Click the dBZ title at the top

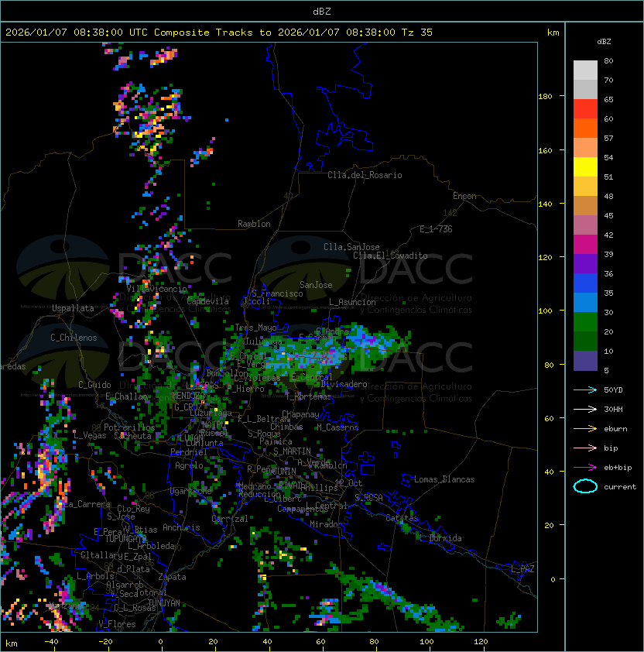click(322, 12)
